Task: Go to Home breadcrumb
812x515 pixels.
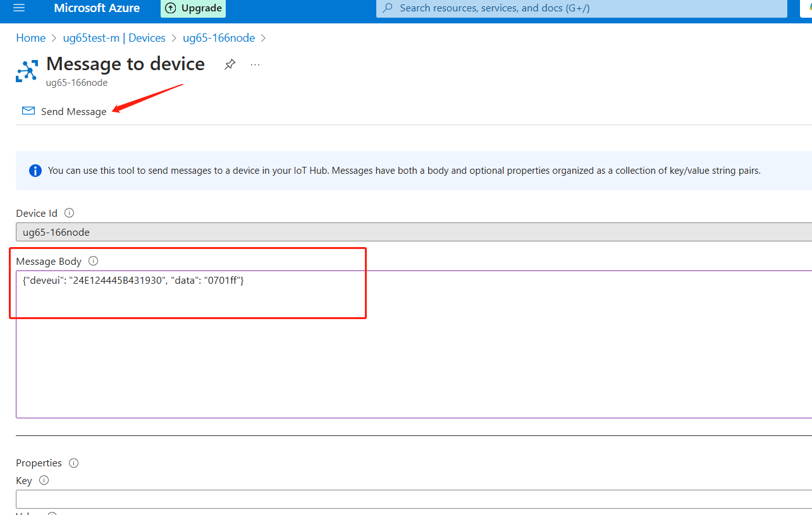Action: [x=31, y=38]
